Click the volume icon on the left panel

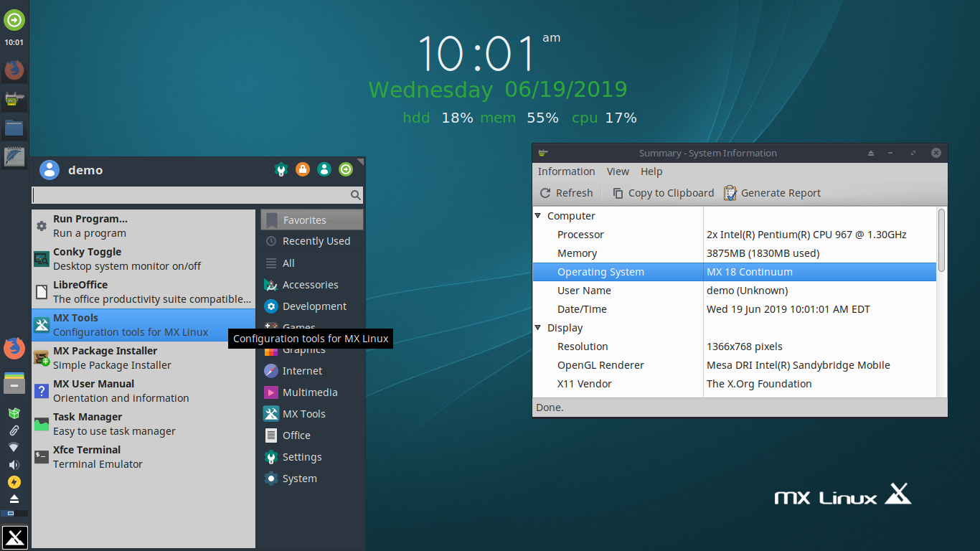pyautogui.click(x=14, y=464)
